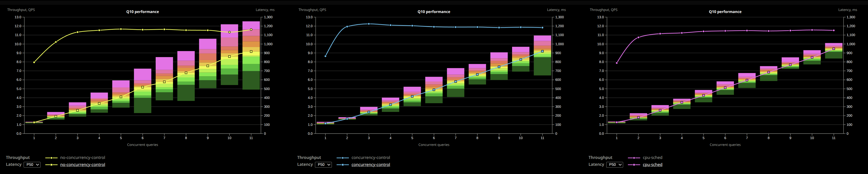
Task: Click pink circle marker icon in right chart's Throughput legend
Action: (x=634, y=158)
